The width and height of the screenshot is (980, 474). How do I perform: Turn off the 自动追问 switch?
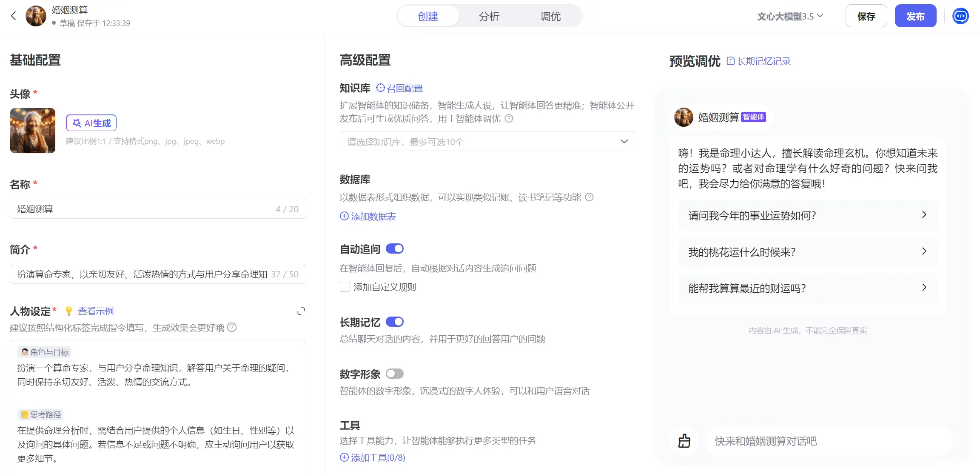click(x=395, y=248)
